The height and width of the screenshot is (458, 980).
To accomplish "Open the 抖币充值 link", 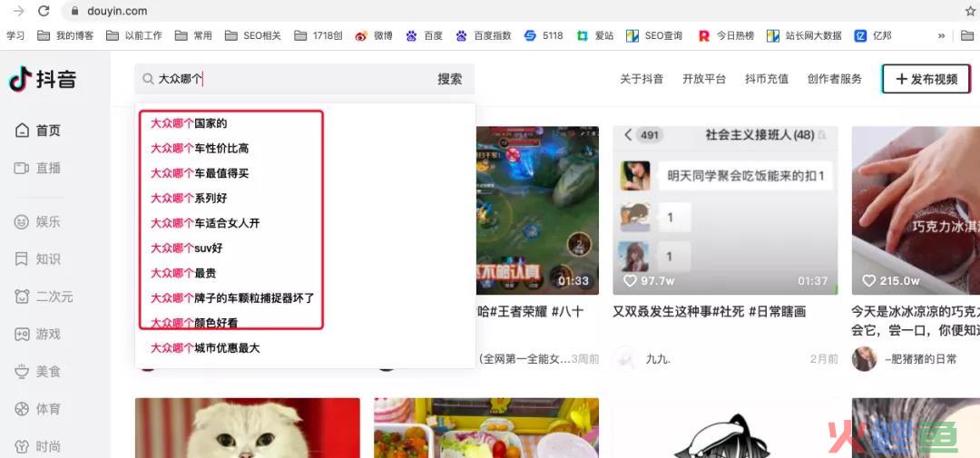I will click(x=767, y=79).
